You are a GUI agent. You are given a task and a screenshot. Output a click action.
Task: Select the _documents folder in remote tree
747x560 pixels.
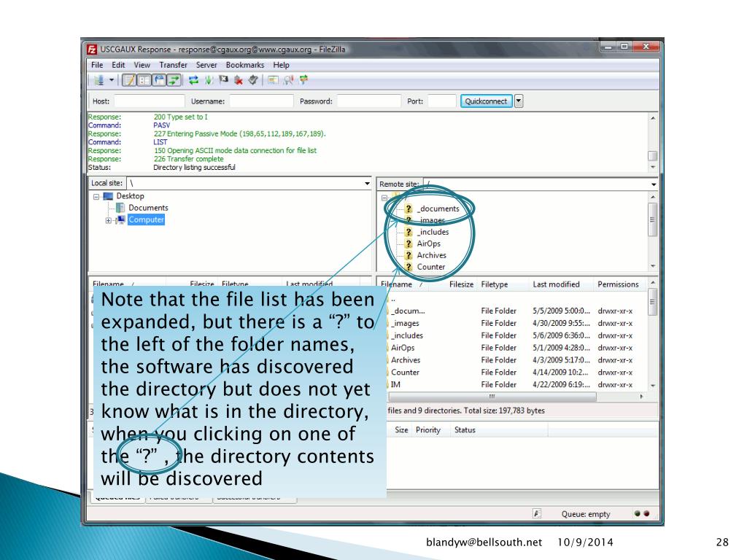438,209
